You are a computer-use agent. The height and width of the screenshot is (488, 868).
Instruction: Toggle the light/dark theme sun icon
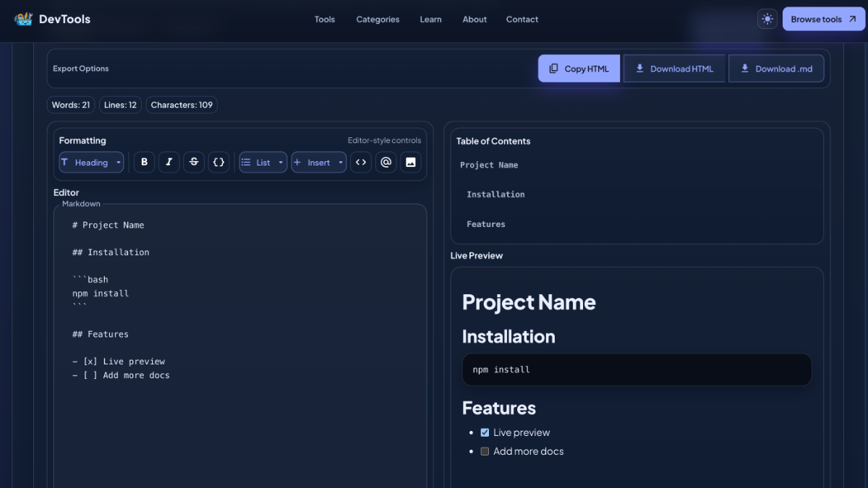767,19
